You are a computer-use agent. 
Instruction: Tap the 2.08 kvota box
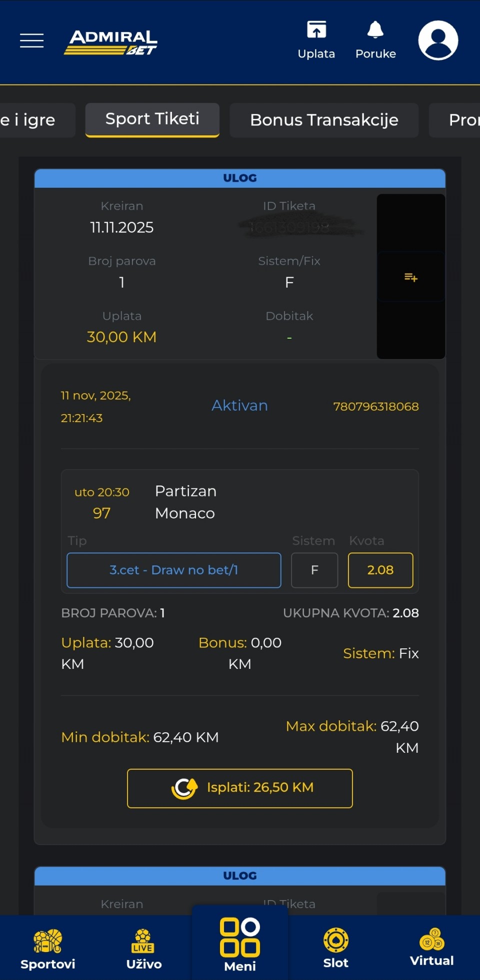[380, 570]
